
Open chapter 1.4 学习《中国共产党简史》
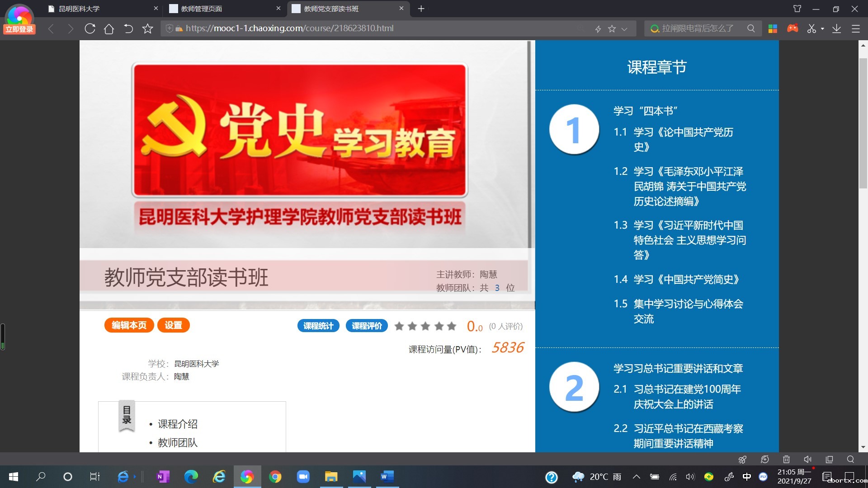686,279
